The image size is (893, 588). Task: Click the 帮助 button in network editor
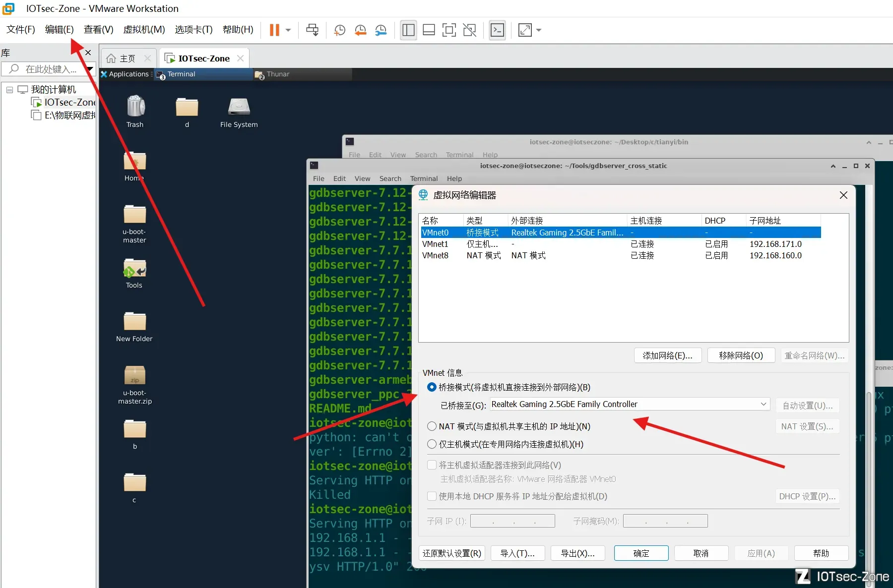pos(821,553)
